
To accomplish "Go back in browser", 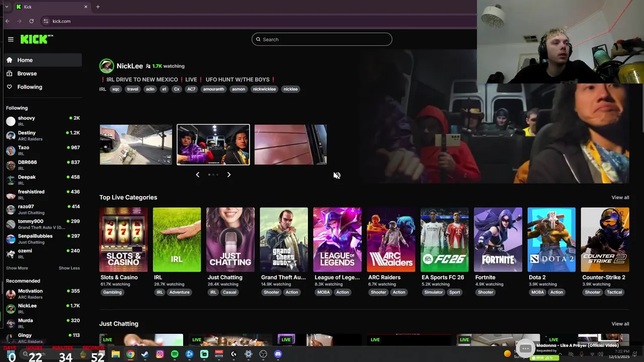I will (7, 21).
